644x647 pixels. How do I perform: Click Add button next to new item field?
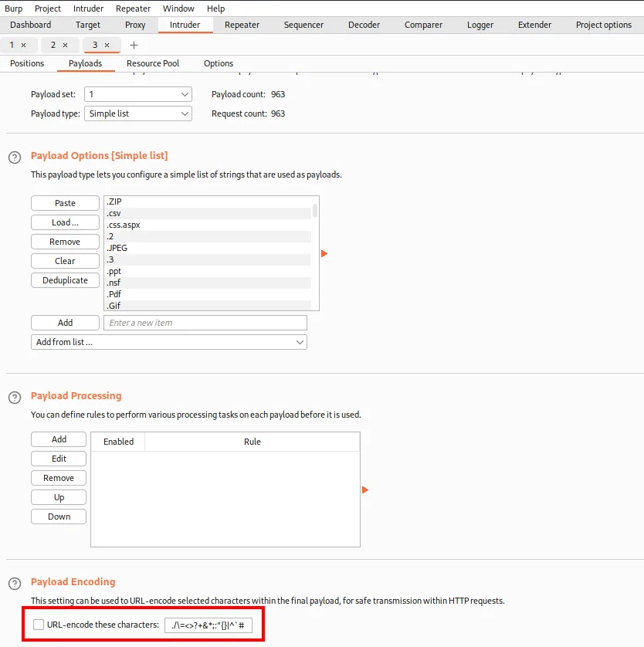[65, 323]
